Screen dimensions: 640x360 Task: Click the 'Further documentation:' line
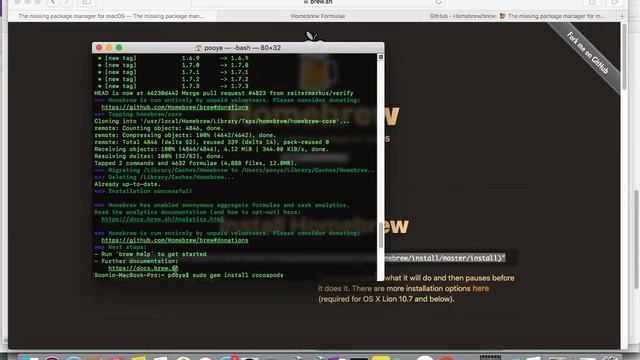tap(136, 261)
